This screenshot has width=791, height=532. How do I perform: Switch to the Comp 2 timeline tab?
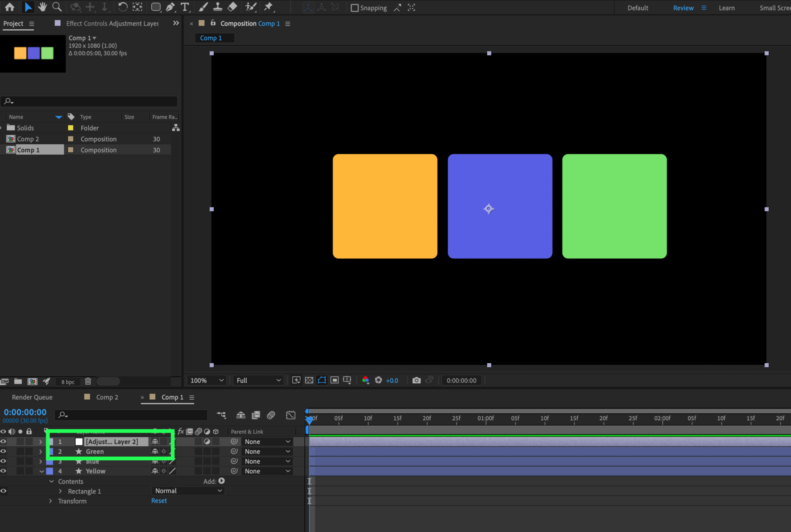click(x=107, y=397)
